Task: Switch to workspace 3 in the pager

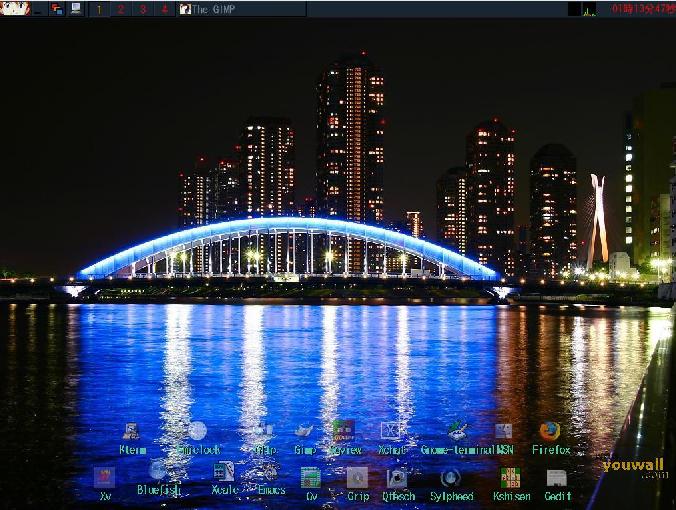Action: (142, 9)
